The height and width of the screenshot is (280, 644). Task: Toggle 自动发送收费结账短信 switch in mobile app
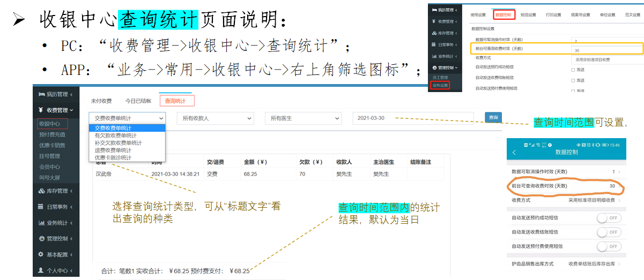609,232
